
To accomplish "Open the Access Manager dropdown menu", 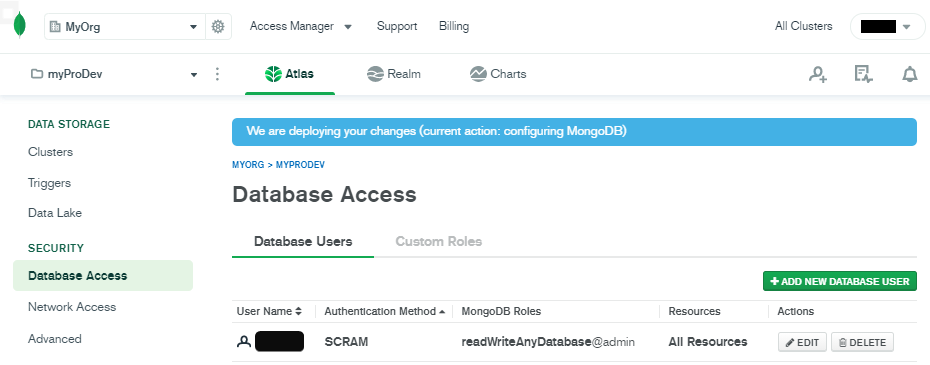I will [301, 26].
